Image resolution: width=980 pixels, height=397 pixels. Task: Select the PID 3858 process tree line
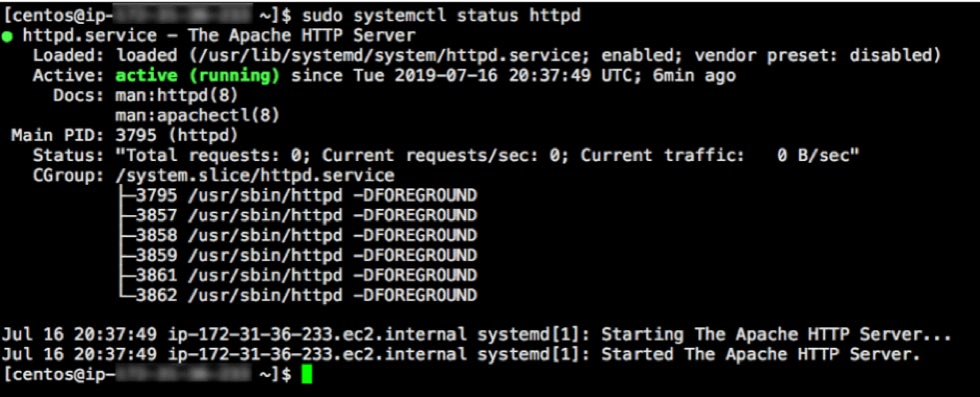[298, 236]
